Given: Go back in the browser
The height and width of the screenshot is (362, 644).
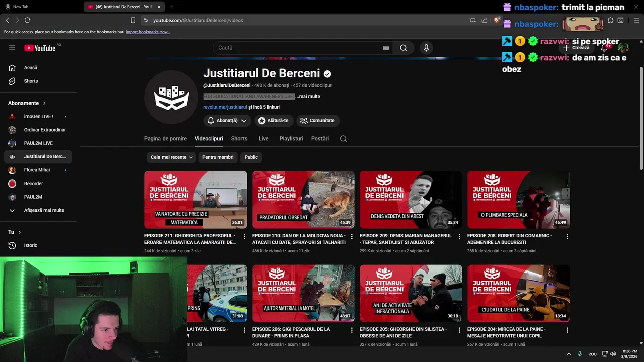Looking at the screenshot, I should click(x=7, y=20).
